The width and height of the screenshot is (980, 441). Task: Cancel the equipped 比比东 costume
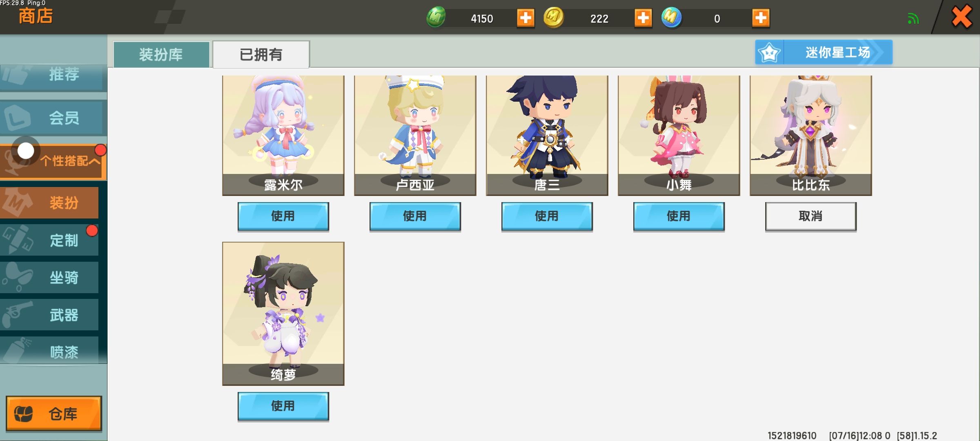click(x=811, y=216)
